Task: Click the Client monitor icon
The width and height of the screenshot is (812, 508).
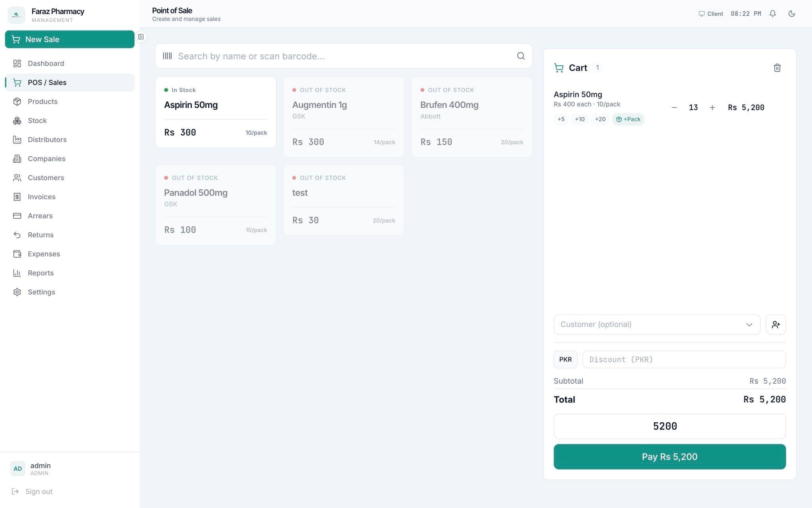Action: click(x=701, y=14)
